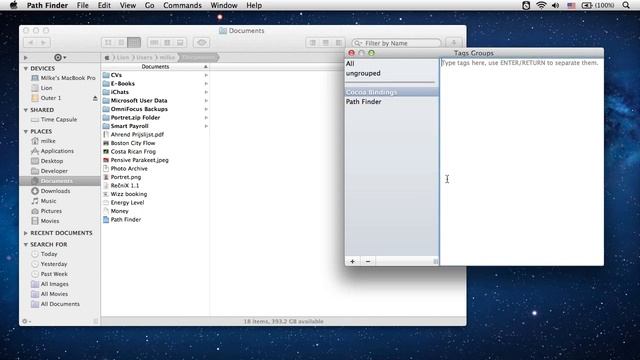Screen dimensions: 640x360
Task: Select the column view toolbar button
Action: (x=134, y=42)
